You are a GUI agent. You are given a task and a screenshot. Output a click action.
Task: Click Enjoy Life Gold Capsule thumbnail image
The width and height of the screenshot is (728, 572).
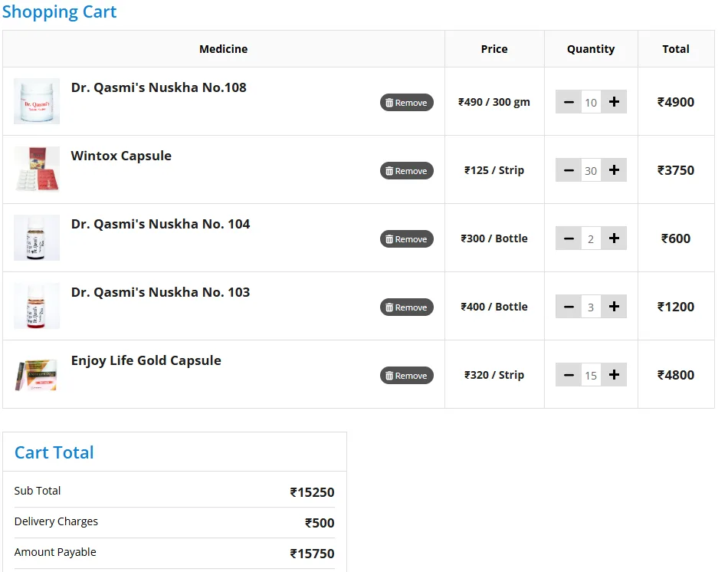coord(37,374)
